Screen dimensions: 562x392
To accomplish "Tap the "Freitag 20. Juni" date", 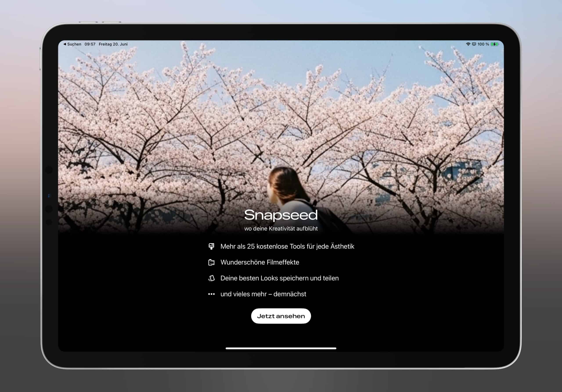I will (113, 44).
